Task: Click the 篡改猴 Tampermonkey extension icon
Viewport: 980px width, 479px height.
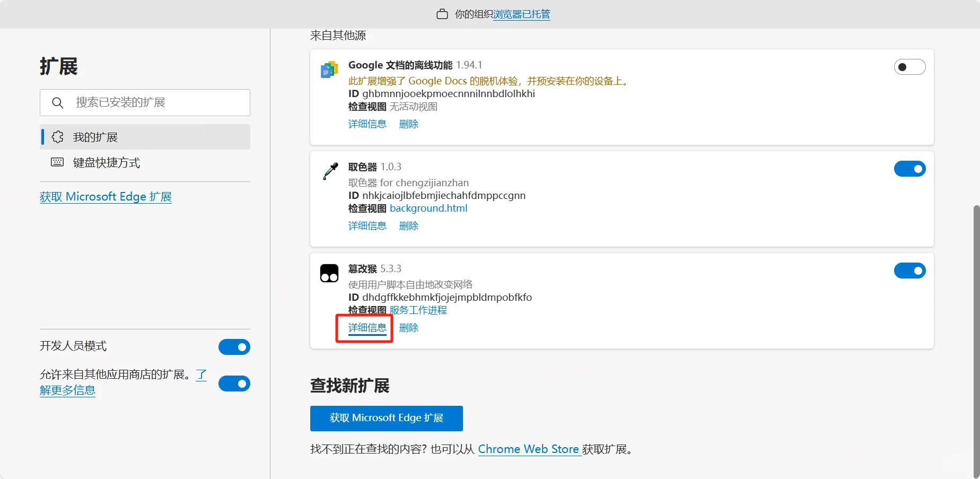Action: pyautogui.click(x=329, y=273)
